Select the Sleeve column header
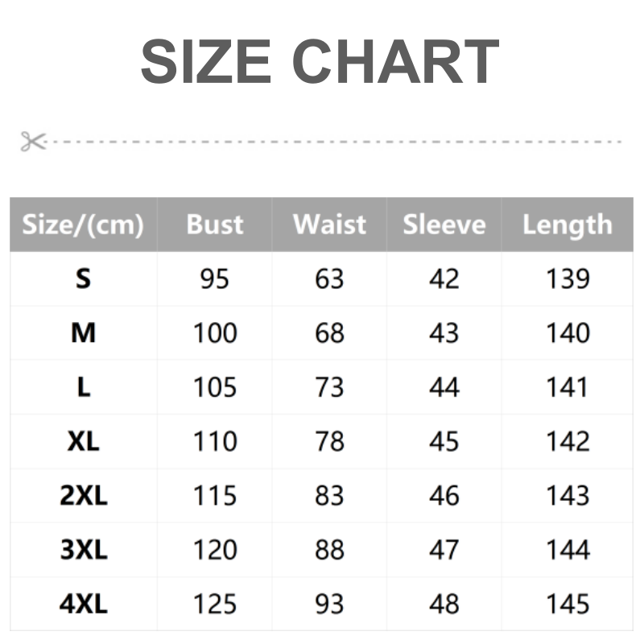The height and width of the screenshot is (644, 644). click(x=444, y=225)
